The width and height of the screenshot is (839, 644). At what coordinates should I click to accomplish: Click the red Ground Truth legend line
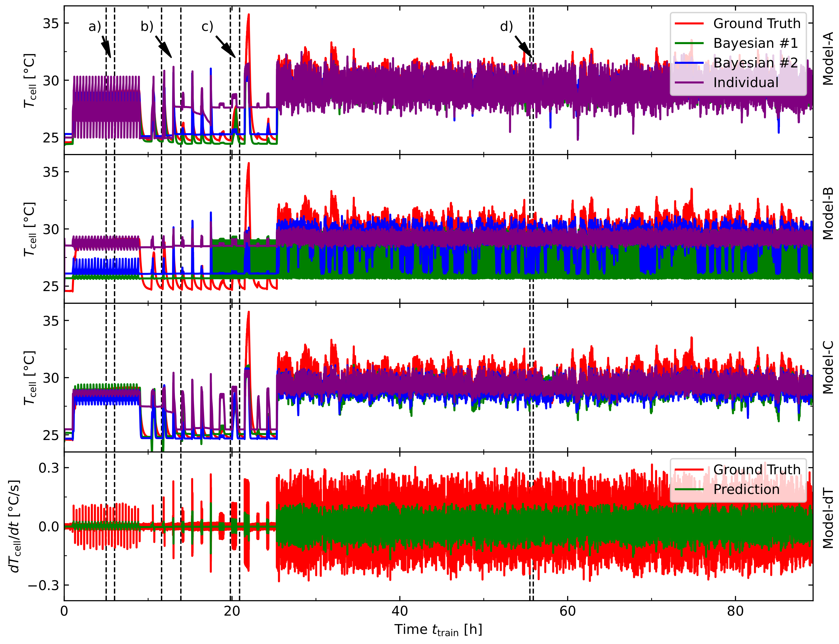coord(689,24)
